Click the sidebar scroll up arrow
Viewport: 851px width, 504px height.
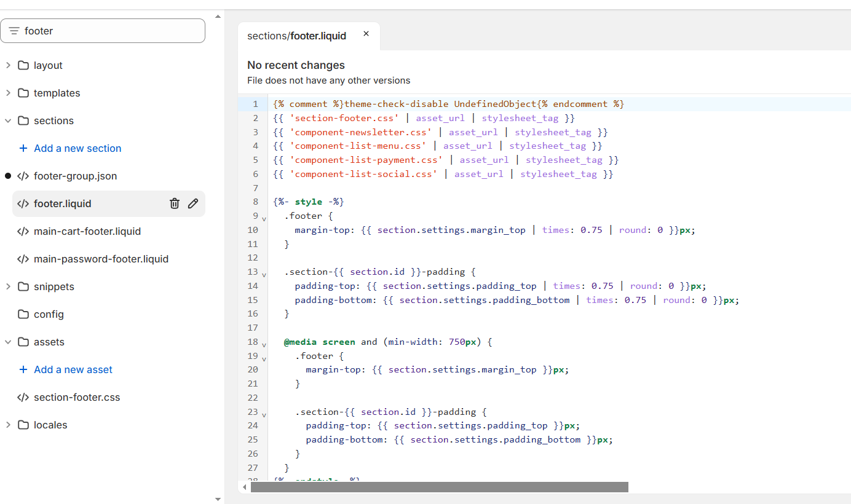pos(218,17)
